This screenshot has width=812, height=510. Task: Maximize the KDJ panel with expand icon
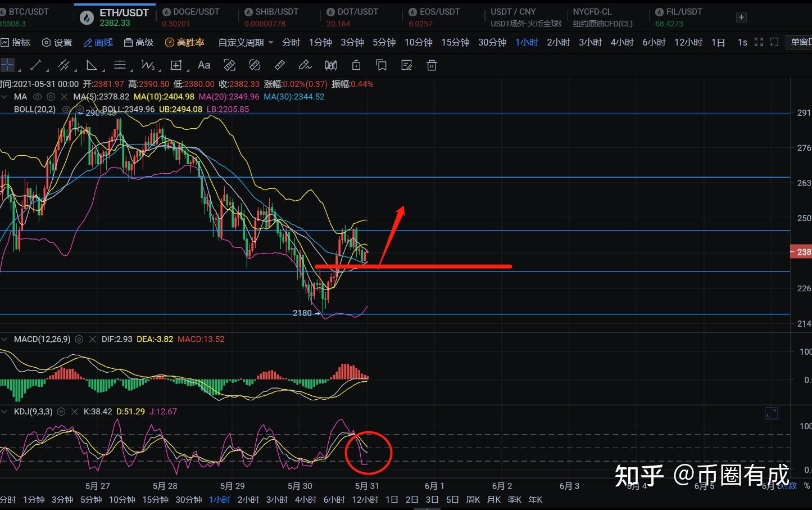click(772, 413)
